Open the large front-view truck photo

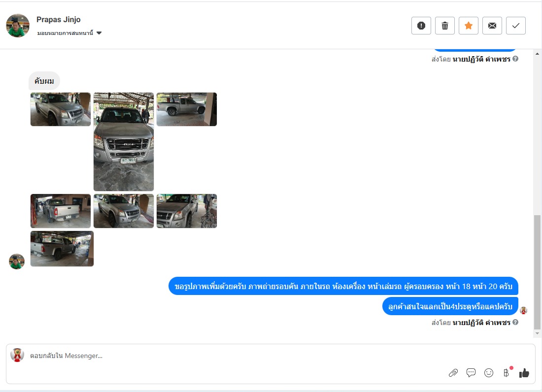coord(124,142)
